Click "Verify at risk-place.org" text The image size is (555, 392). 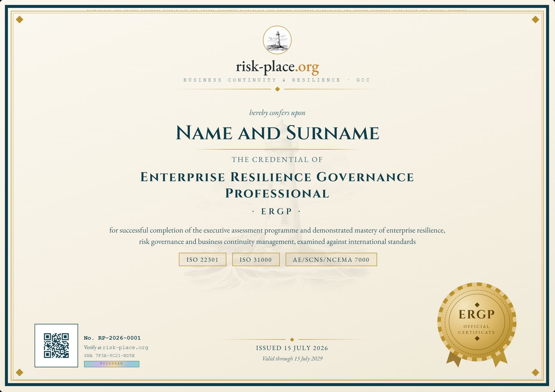[x=116, y=347]
